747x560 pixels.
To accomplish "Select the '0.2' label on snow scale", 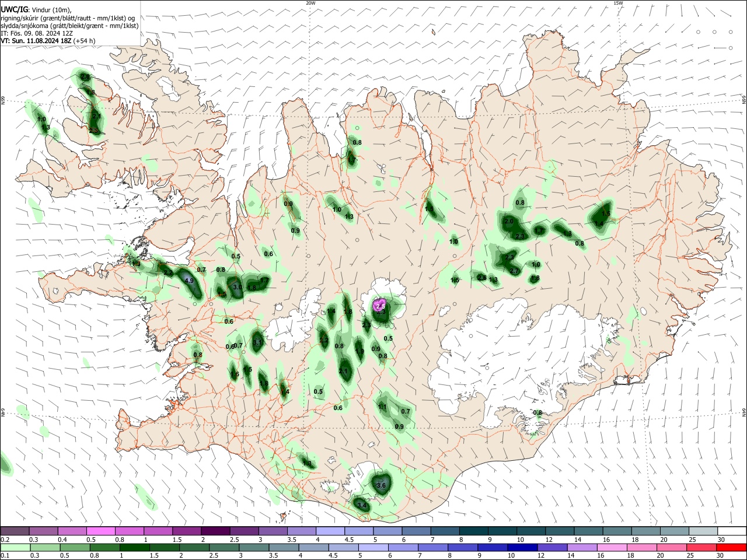I will (4, 540).
